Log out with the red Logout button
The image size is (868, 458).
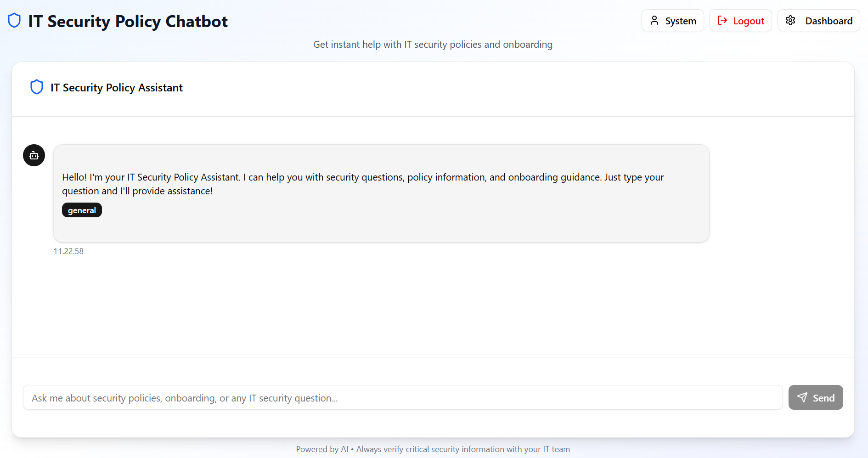[x=740, y=21]
